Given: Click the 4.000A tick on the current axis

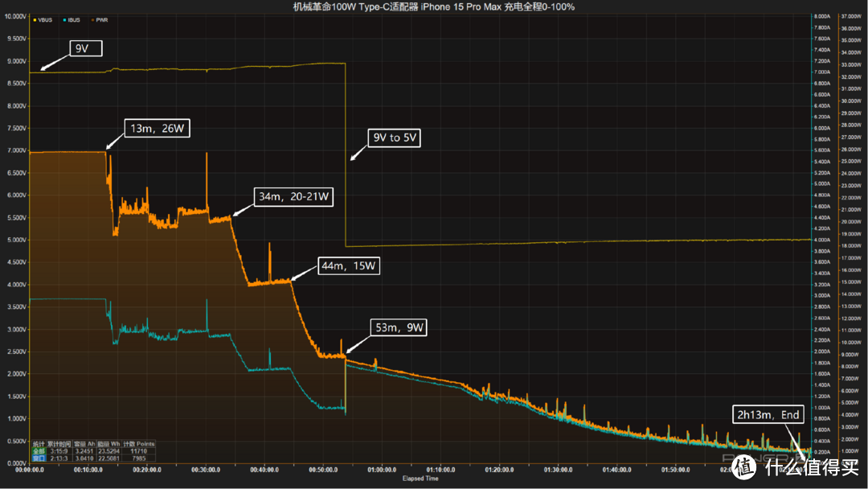Looking at the screenshot, I should click(x=822, y=240).
